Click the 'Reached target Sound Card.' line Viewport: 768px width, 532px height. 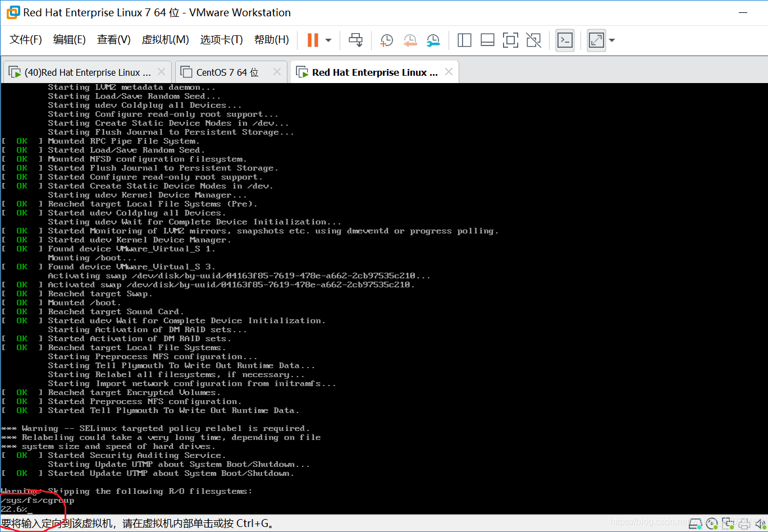(116, 312)
